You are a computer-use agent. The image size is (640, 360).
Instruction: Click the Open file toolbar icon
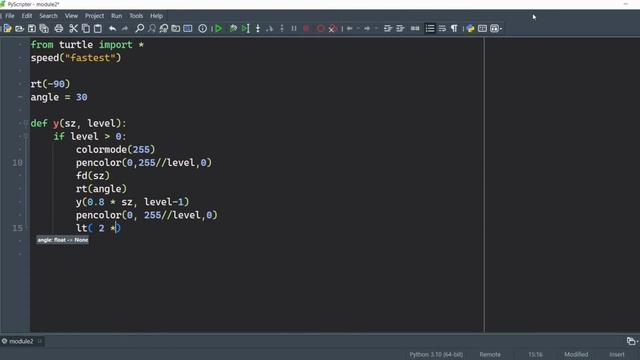(19, 29)
